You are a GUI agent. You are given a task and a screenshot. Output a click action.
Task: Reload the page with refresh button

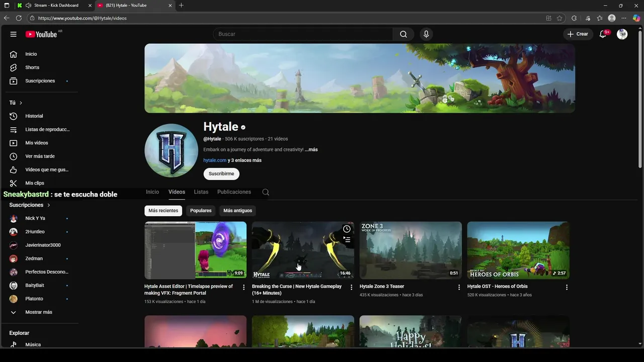(19, 18)
